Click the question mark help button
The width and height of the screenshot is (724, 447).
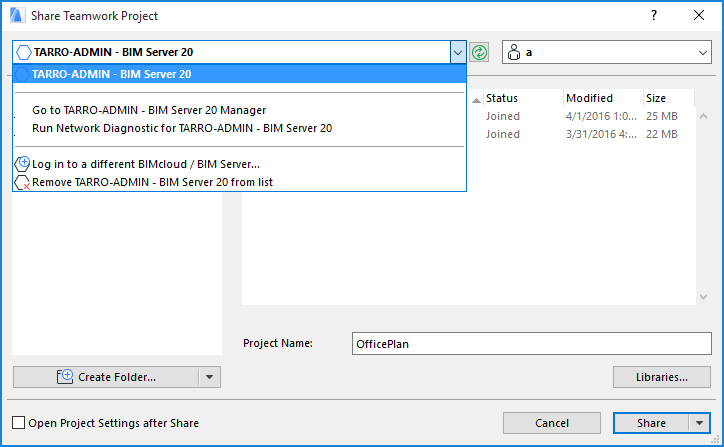pos(654,15)
